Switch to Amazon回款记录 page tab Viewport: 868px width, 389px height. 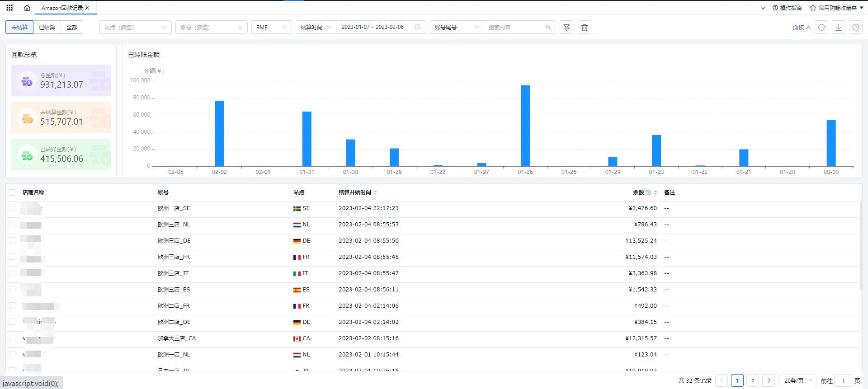62,8
